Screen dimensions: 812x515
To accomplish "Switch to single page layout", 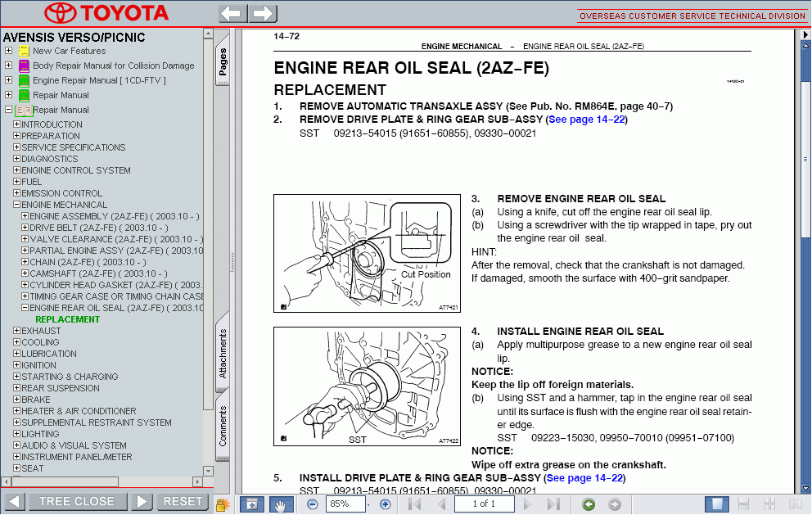I will (717, 504).
